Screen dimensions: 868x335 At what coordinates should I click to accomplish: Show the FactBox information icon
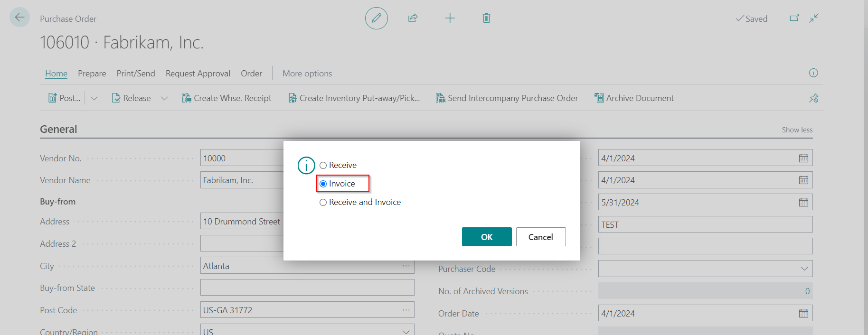pyautogui.click(x=813, y=73)
